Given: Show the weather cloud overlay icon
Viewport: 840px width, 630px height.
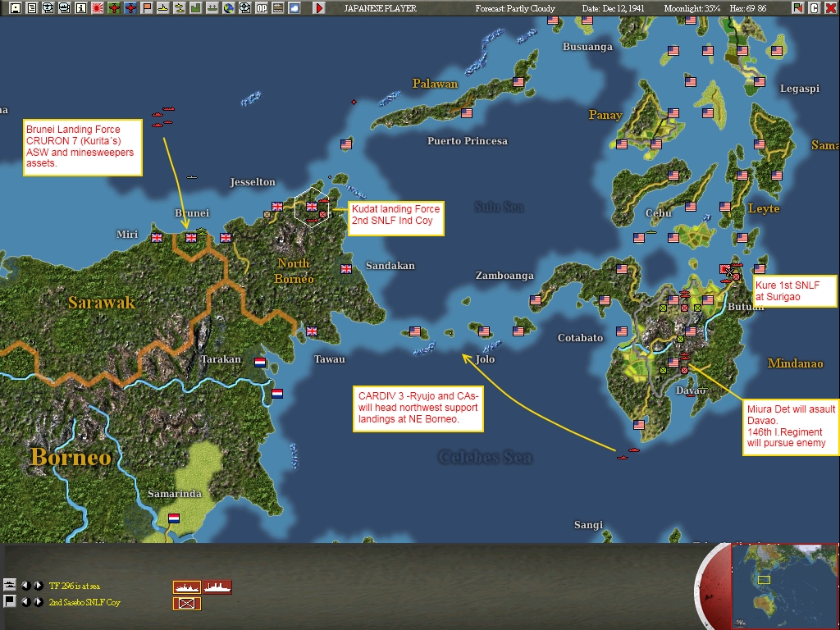Looking at the screenshot, I should click(294, 8).
